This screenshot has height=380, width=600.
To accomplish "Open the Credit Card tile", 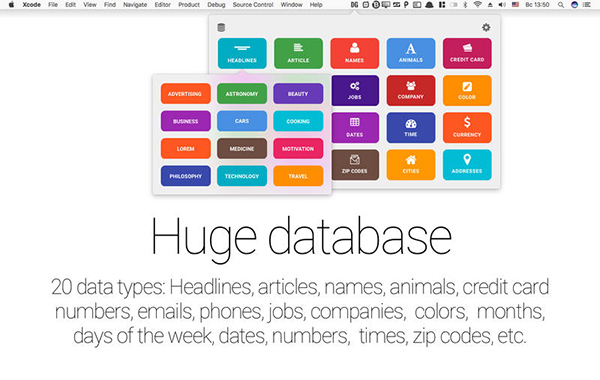I will pos(467,53).
